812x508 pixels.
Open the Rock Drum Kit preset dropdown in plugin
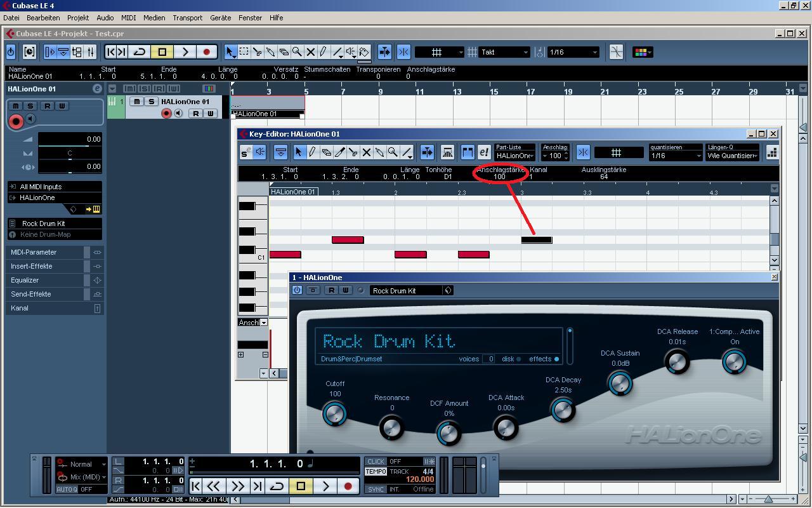pos(411,290)
